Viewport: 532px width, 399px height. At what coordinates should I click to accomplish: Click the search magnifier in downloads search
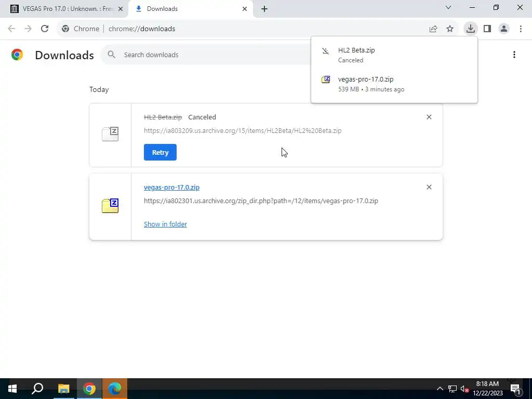click(112, 54)
